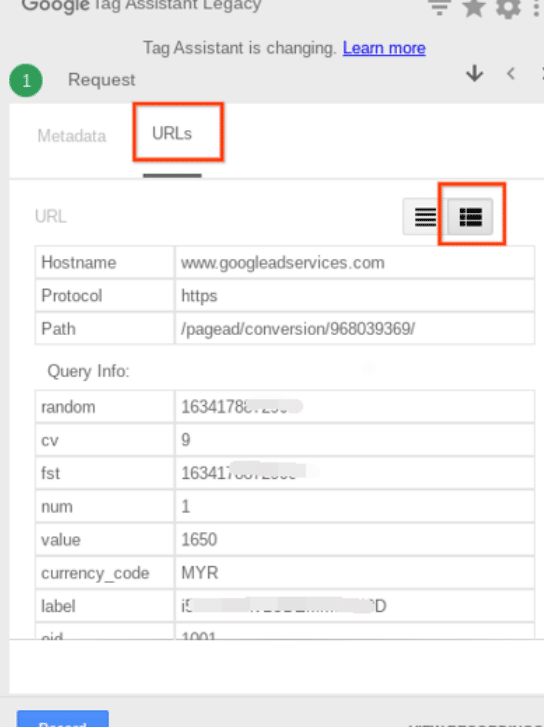Click the Google Tag Assistant Legacy title
Viewport: 544px width, 727px height.
141,6
